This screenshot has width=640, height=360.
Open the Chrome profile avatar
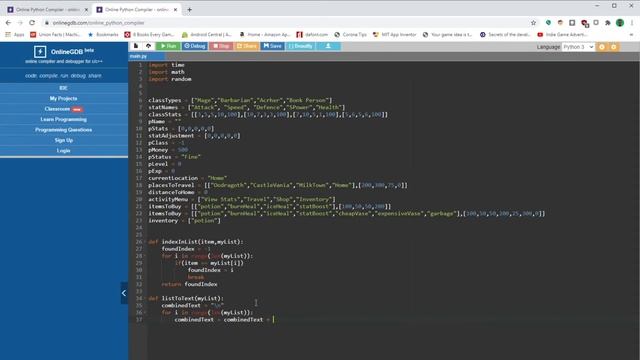[x=620, y=23]
